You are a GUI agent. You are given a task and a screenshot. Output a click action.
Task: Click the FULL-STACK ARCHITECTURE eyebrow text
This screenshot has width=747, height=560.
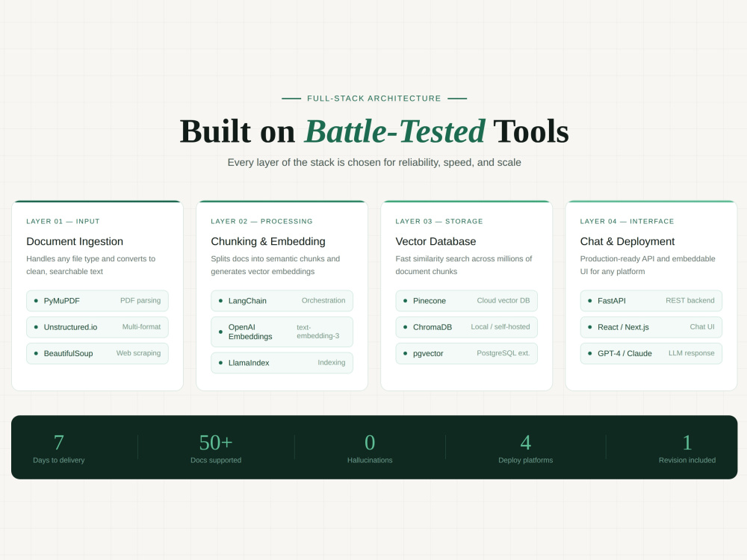[x=374, y=99]
